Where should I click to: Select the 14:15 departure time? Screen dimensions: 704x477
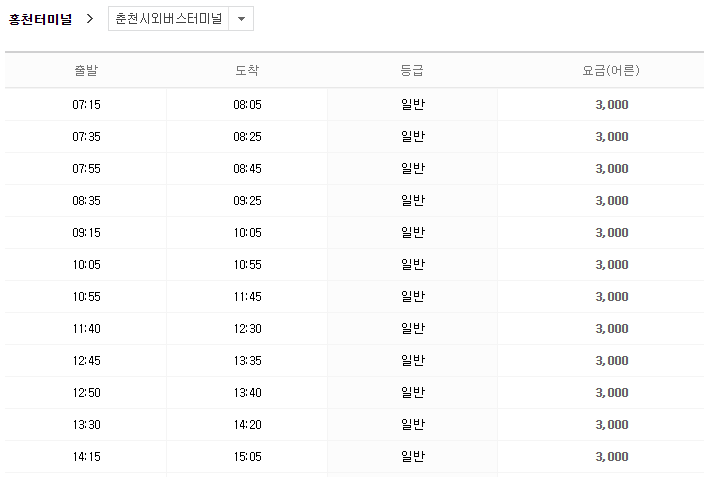(86, 457)
